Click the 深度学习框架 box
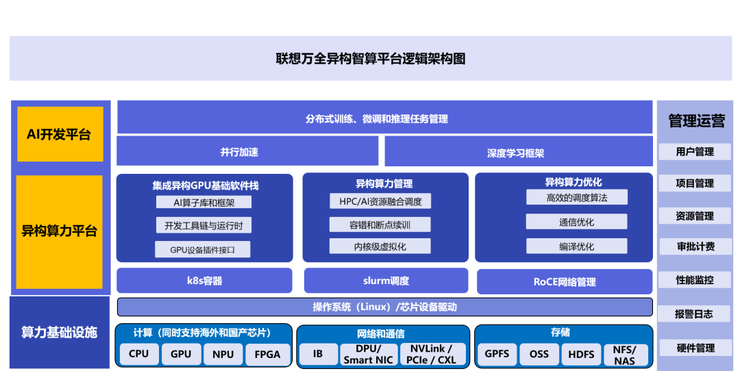This screenshot has height=384, width=740. [519, 151]
